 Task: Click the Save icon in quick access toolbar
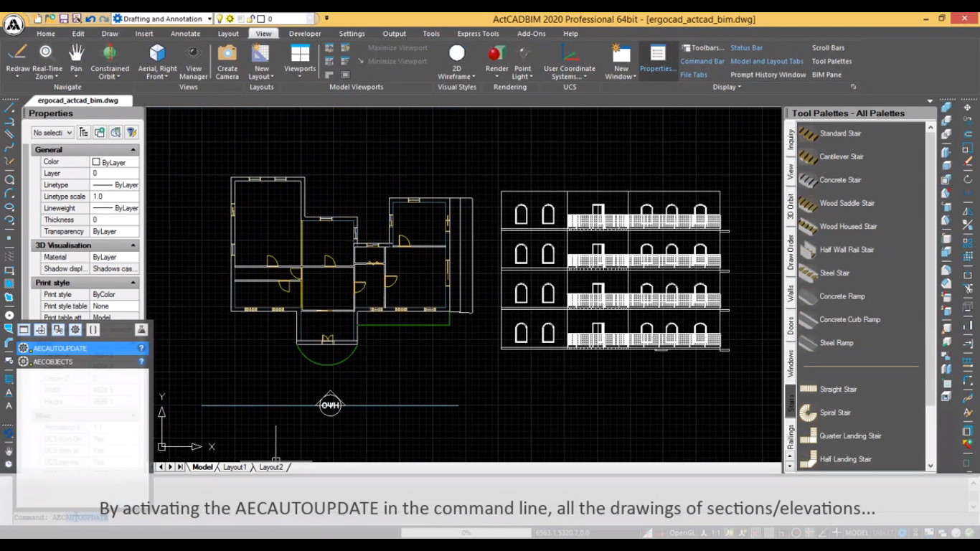click(63, 19)
